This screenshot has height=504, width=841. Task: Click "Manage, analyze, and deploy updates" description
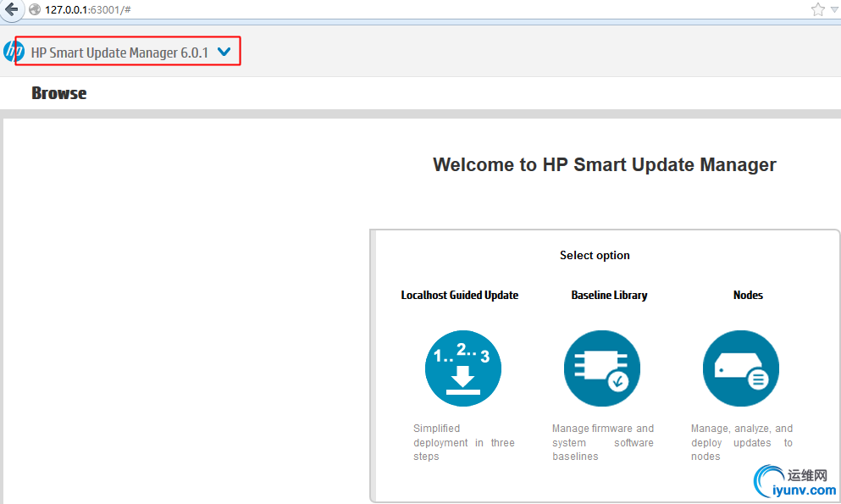point(741,442)
